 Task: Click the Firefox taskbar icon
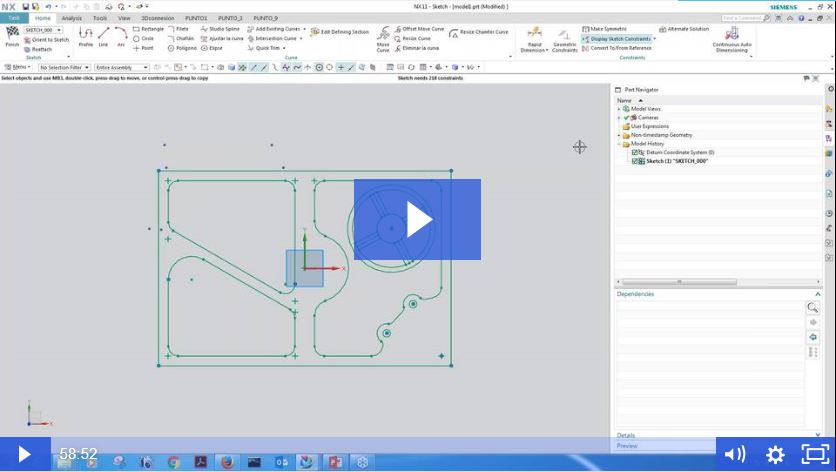coord(228,462)
